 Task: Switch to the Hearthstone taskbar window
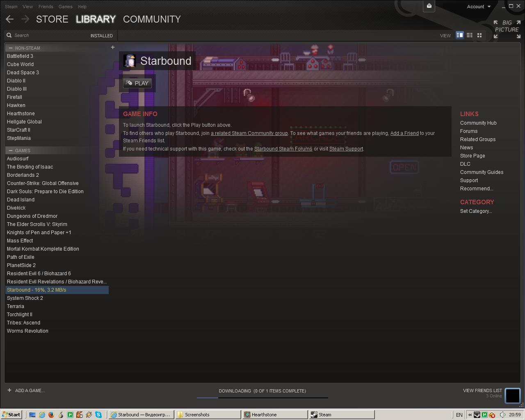275,415
